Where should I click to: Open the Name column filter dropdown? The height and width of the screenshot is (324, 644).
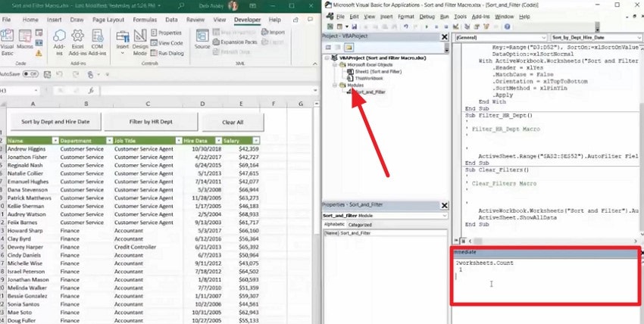coord(55,141)
